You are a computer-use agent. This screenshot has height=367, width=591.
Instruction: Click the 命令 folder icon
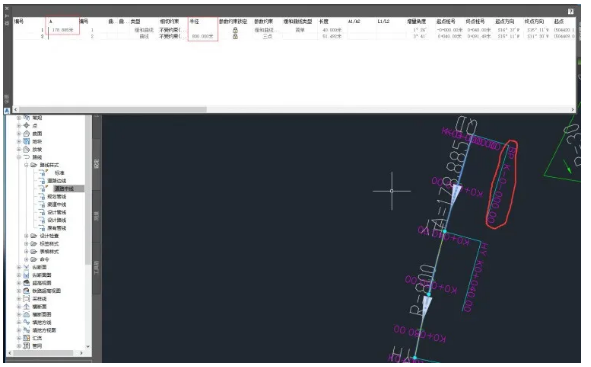(34, 259)
